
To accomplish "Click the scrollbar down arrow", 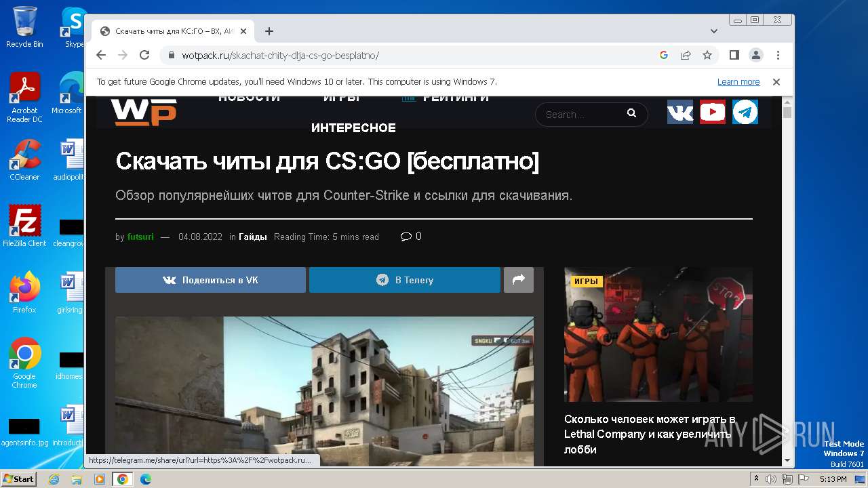I will (x=787, y=461).
